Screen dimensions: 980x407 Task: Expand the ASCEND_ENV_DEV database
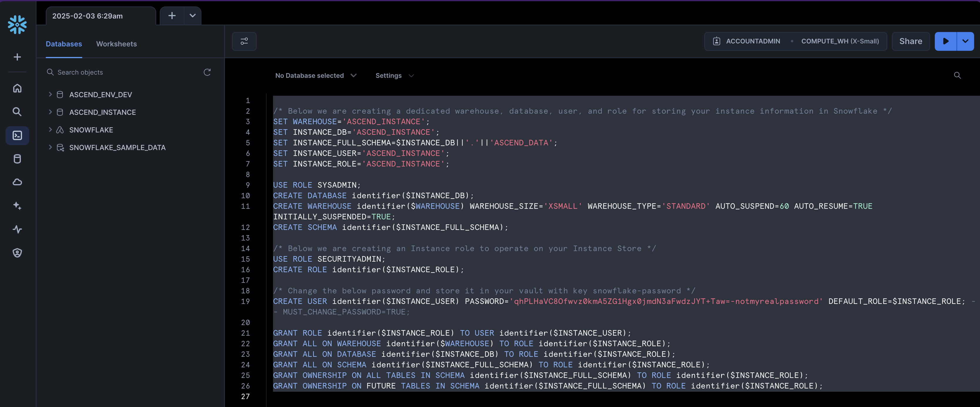click(50, 94)
